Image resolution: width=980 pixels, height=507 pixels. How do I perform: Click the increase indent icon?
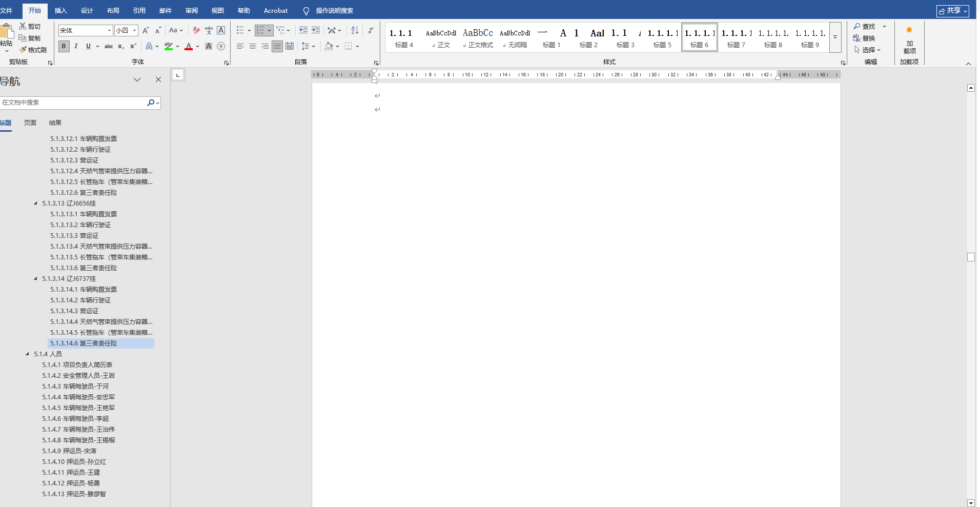316,31
